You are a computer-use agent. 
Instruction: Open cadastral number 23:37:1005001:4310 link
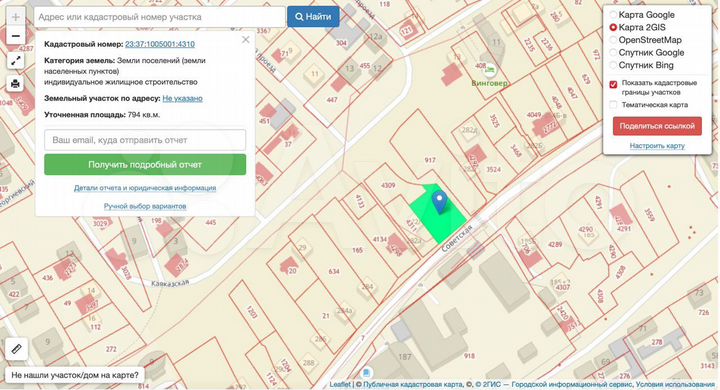click(160, 44)
